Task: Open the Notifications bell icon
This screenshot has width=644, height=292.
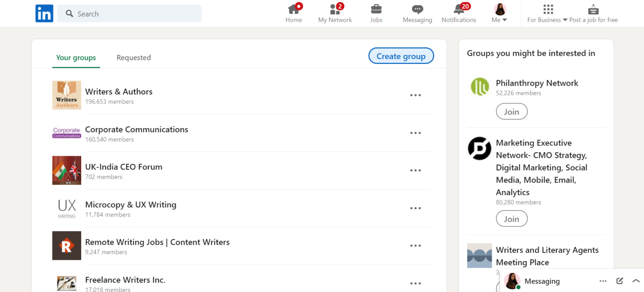Action: [x=459, y=9]
